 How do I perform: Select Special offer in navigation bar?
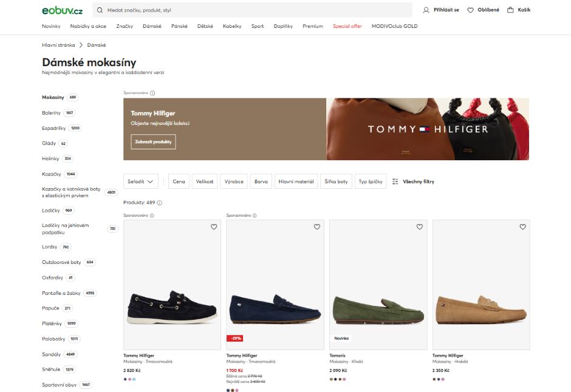347,26
